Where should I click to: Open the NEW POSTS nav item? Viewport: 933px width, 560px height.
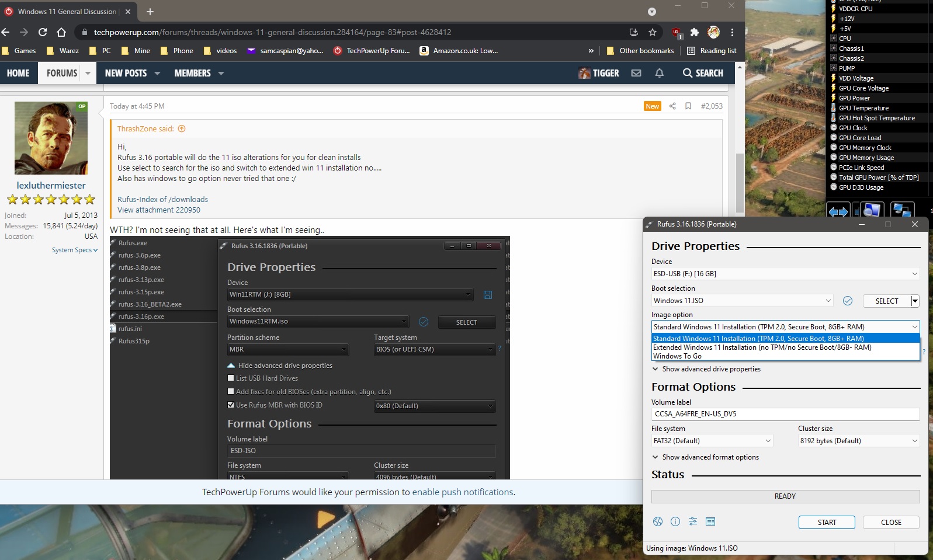(126, 73)
